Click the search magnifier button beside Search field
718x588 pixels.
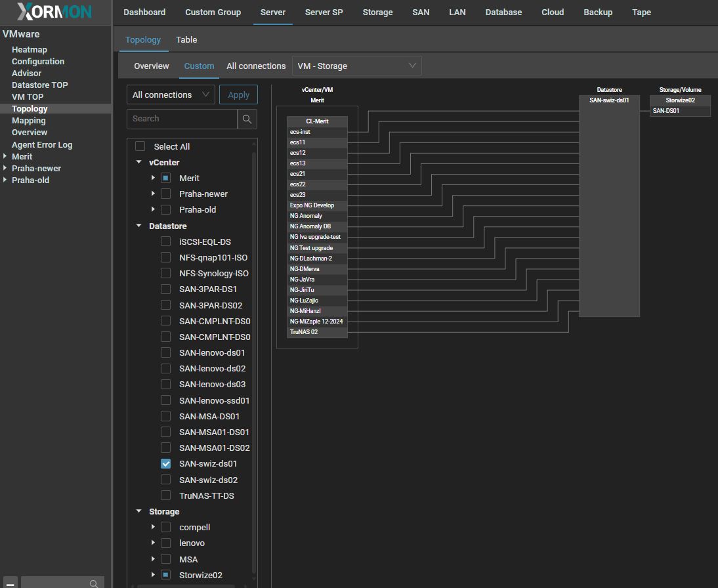coord(247,119)
